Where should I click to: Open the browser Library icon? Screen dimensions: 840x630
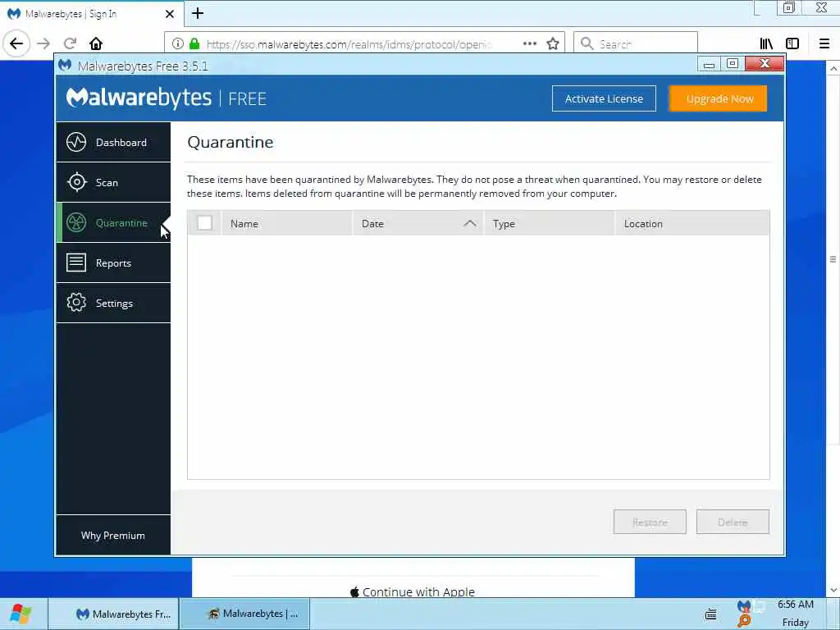coord(767,43)
